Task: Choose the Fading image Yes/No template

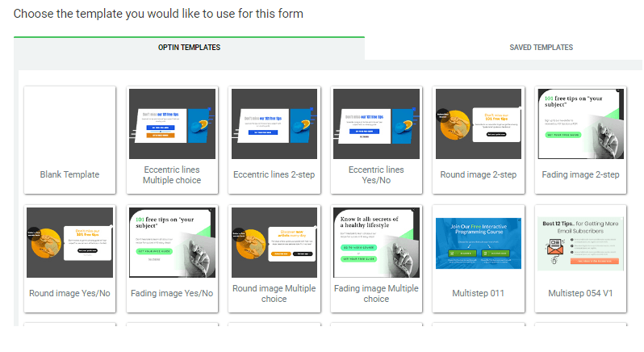Action: click(x=172, y=242)
